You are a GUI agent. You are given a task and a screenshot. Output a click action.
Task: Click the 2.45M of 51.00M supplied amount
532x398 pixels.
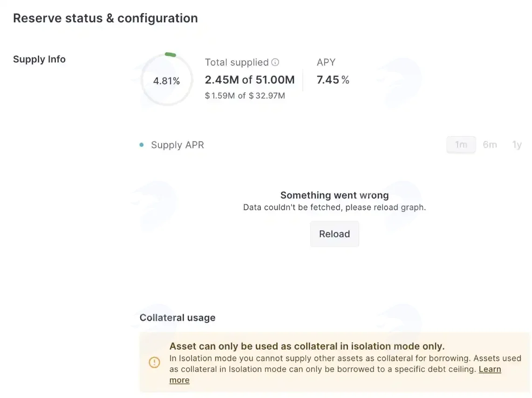[x=250, y=80]
